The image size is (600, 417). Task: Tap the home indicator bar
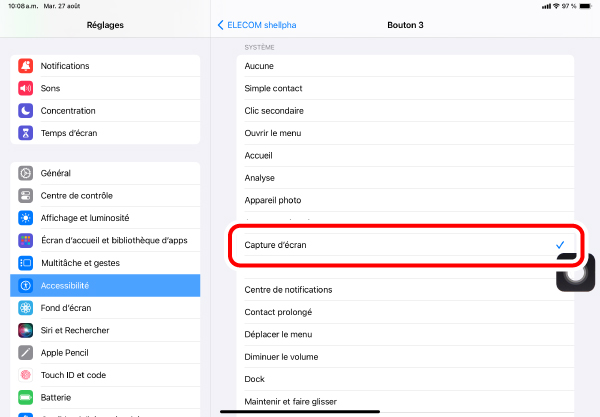(300, 412)
